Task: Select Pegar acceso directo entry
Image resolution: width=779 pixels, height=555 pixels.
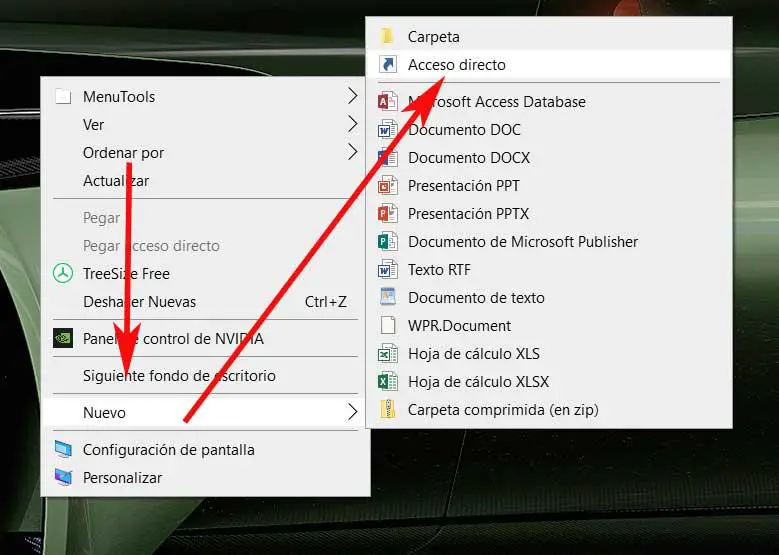Action: (205, 245)
